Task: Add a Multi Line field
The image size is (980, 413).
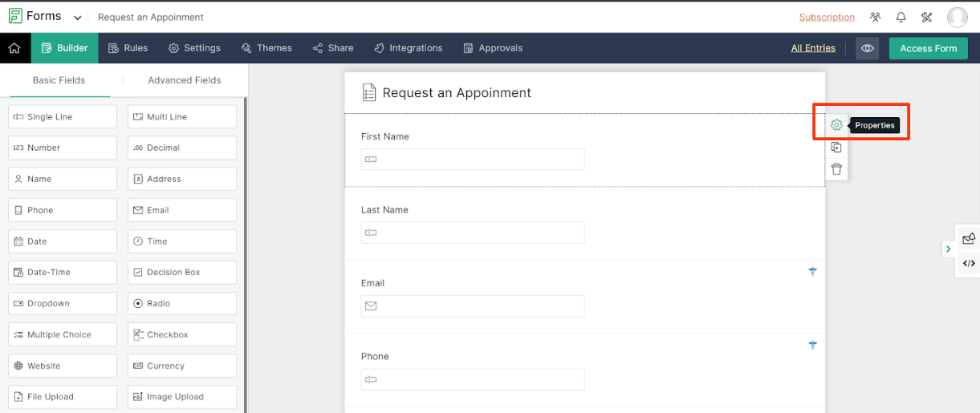Action: coord(182,116)
